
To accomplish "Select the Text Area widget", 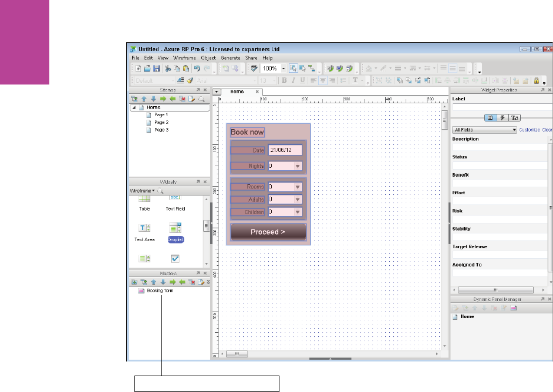I will pos(144,228).
